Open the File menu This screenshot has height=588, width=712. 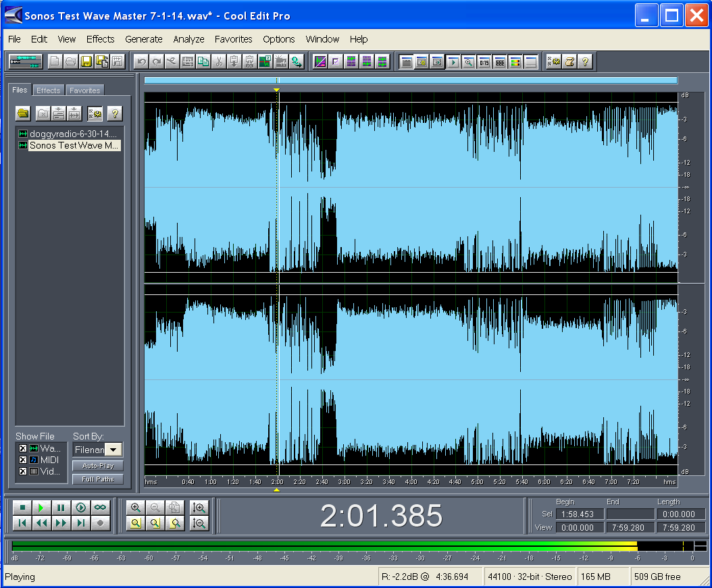tap(15, 39)
